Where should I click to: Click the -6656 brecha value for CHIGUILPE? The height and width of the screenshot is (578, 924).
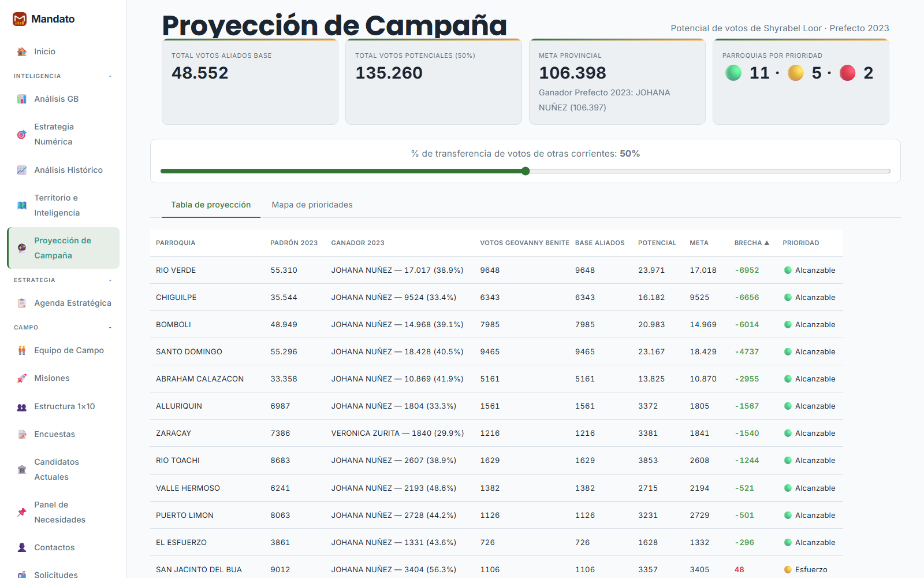747,297
